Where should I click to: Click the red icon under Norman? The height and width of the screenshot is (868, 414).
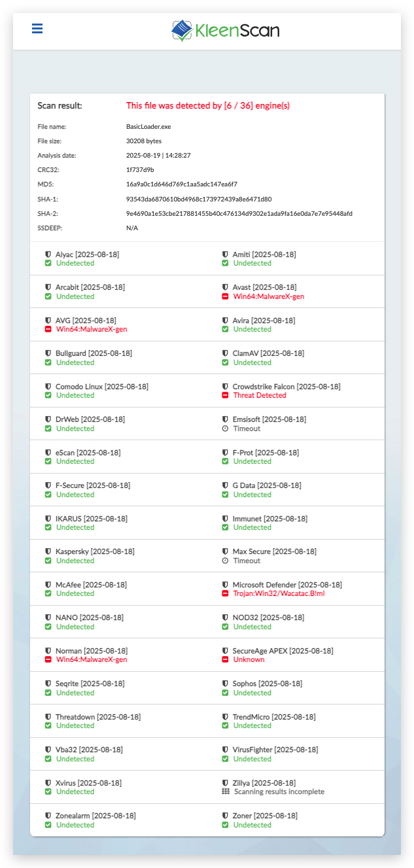point(48,659)
